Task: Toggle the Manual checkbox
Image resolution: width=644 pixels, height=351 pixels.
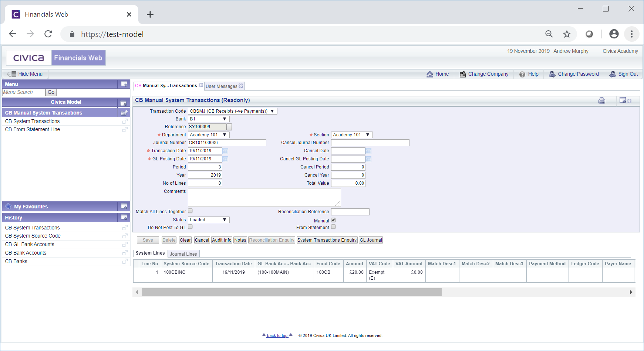Action: pos(333,220)
